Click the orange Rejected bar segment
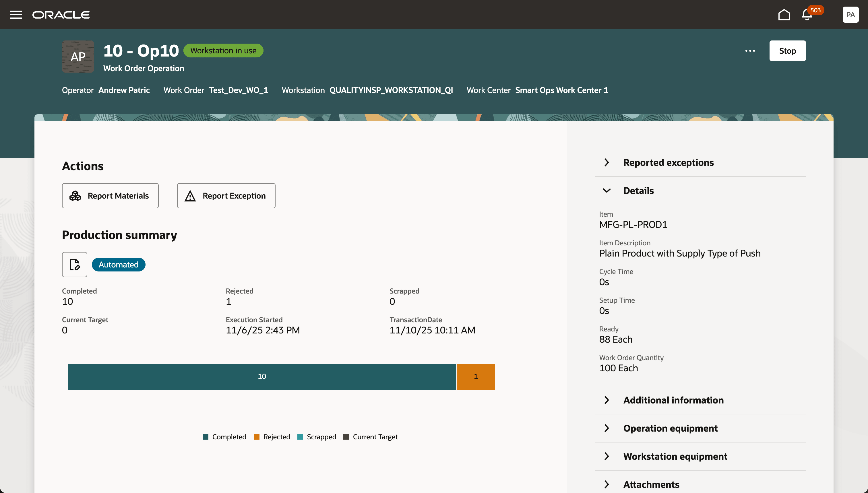This screenshot has height=493, width=868. 476,376
